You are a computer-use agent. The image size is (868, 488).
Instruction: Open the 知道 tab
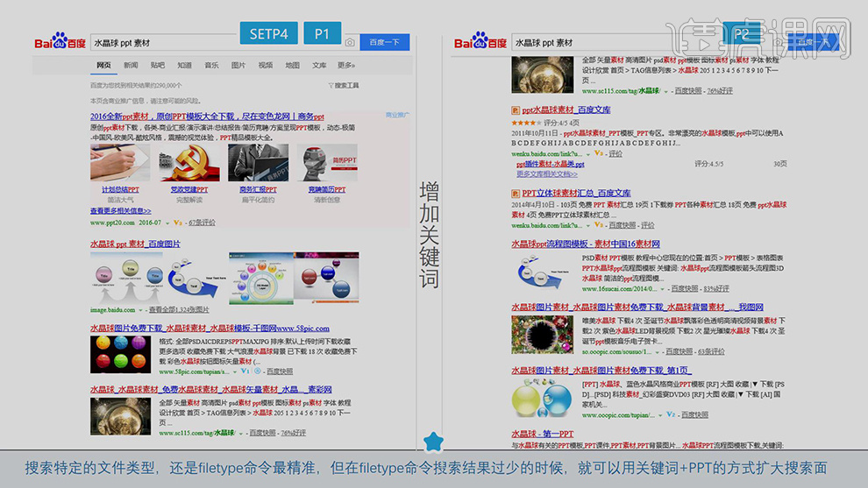[184, 66]
